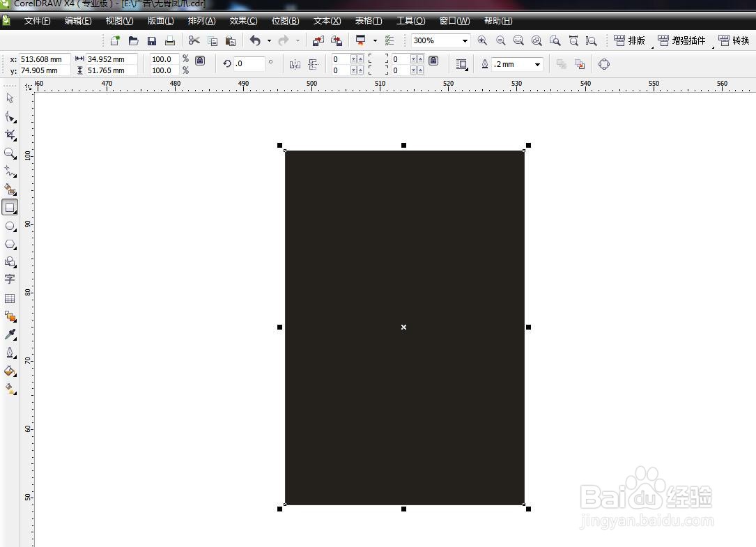
Task: Toggle the scale lock ratio padlock
Action: (x=199, y=61)
